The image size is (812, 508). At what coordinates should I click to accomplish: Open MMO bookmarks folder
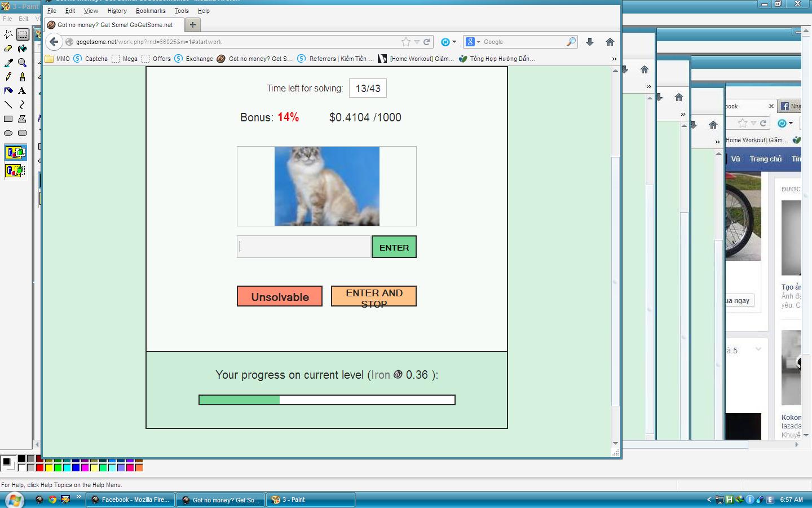(x=58, y=59)
